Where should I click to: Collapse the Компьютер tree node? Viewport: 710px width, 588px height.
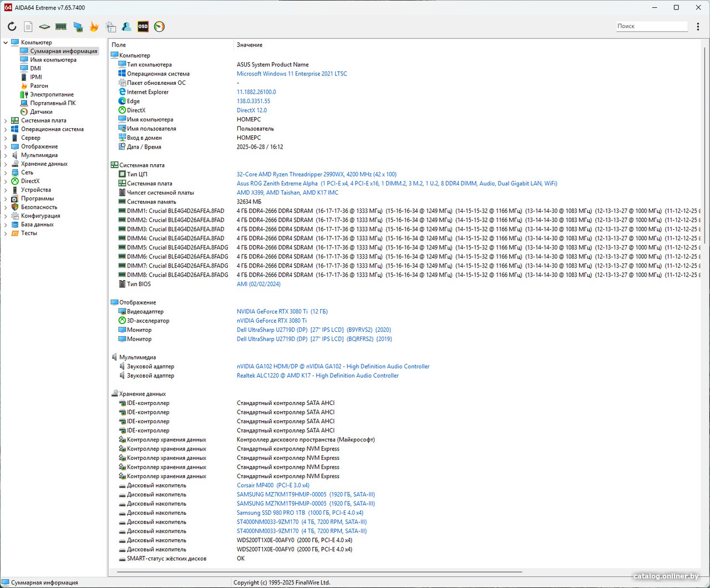point(6,43)
